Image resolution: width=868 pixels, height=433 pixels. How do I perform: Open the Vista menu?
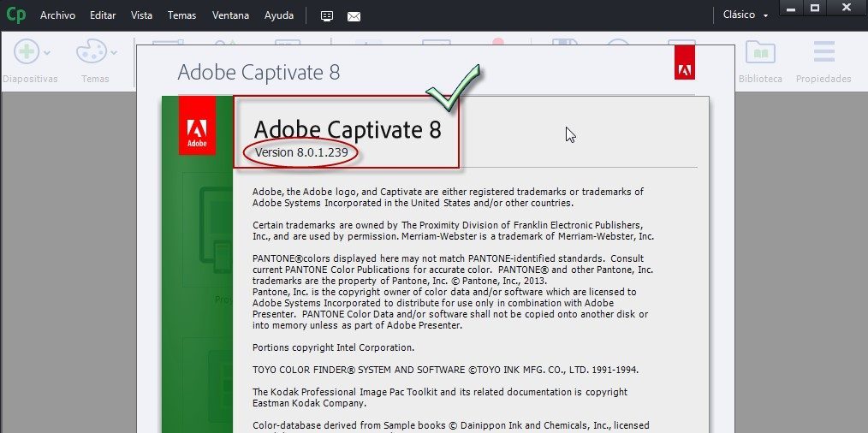pyautogui.click(x=142, y=15)
